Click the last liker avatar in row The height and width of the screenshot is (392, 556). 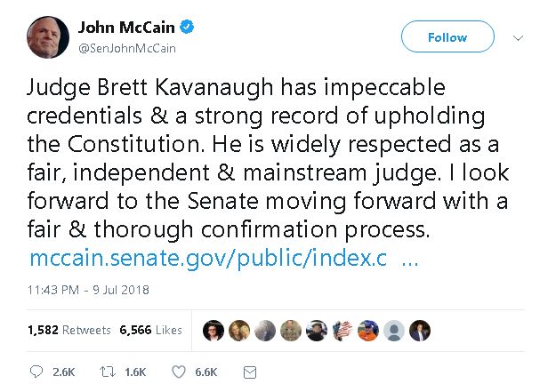(422, 330)
